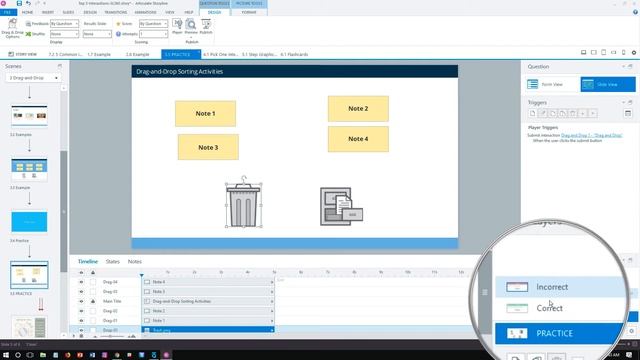Click the desktop view icon at top right
The width and height of the screenshot is (640, 360).
[x=584, y=53]
